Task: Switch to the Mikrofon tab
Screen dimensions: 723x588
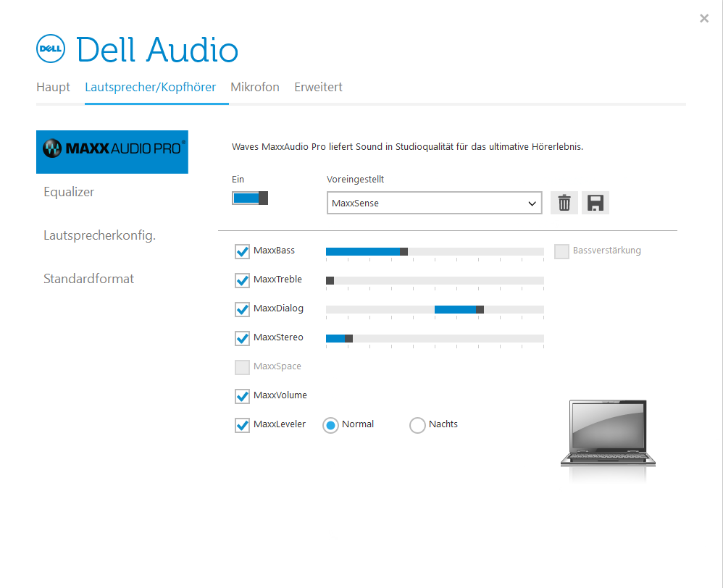Action: [x=255, y=87]
